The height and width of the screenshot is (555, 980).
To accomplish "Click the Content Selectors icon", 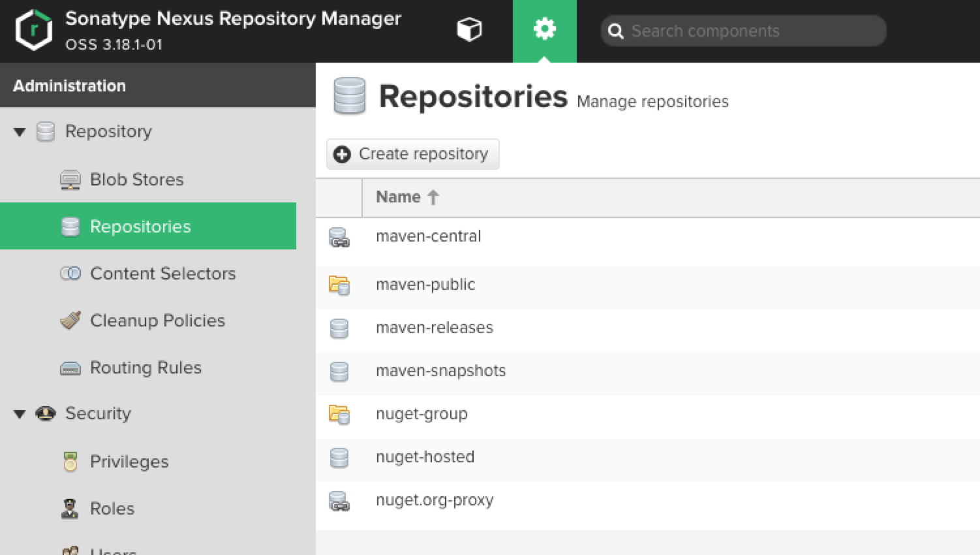I will click(70, 274).
